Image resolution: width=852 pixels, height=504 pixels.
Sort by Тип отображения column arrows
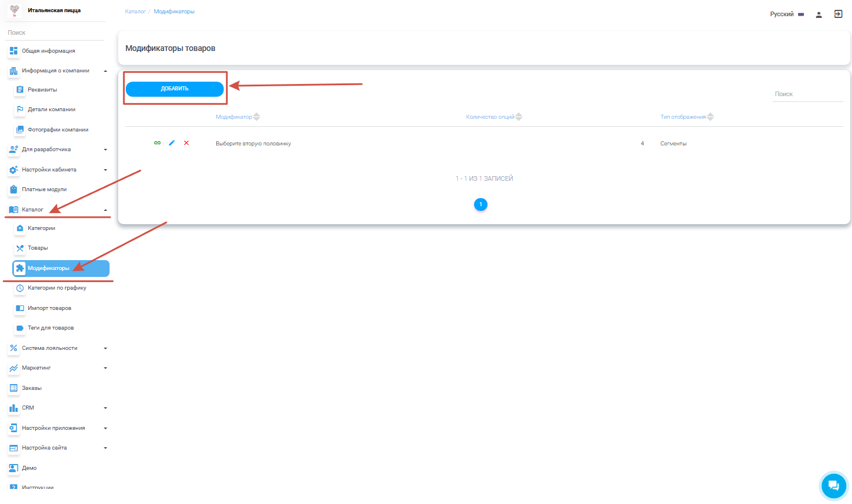tap(710, 117)
